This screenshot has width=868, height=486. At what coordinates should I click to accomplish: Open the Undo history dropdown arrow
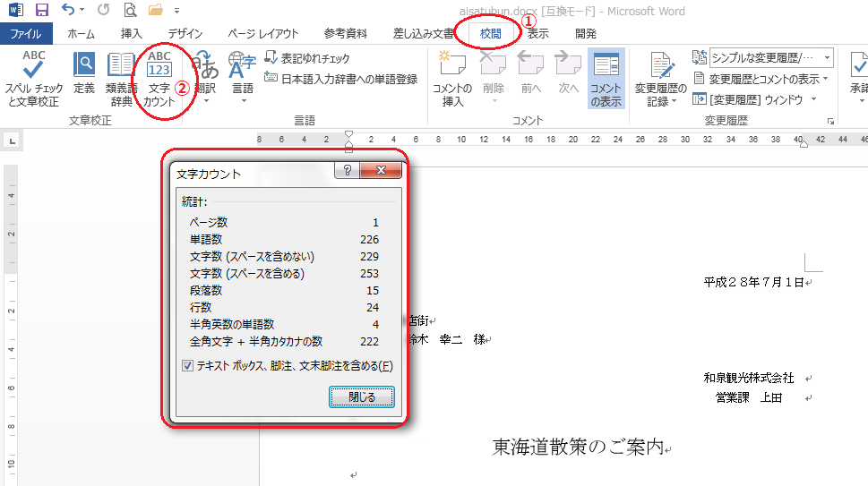[x=82, y=10]
